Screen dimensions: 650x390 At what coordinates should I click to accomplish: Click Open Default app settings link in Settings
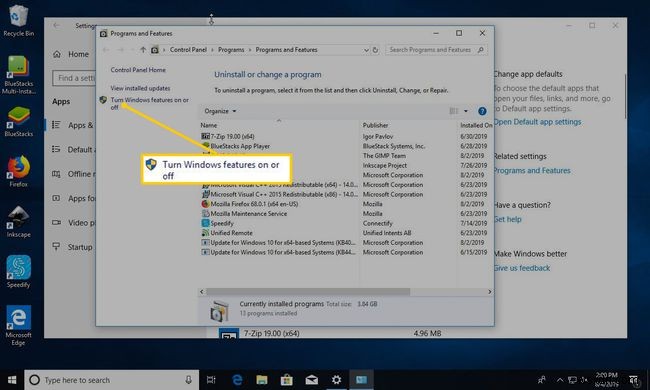[537, 122]
